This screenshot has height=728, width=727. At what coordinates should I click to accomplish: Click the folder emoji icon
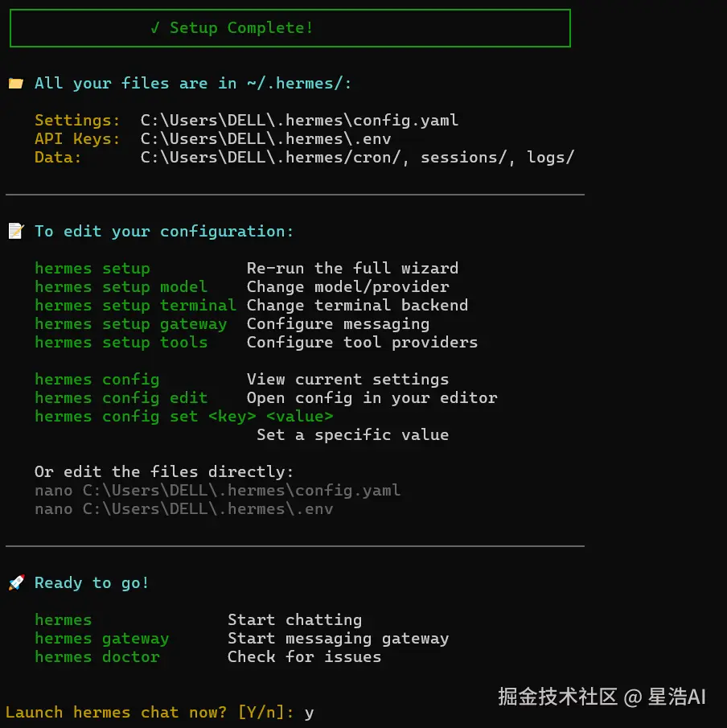16,84
